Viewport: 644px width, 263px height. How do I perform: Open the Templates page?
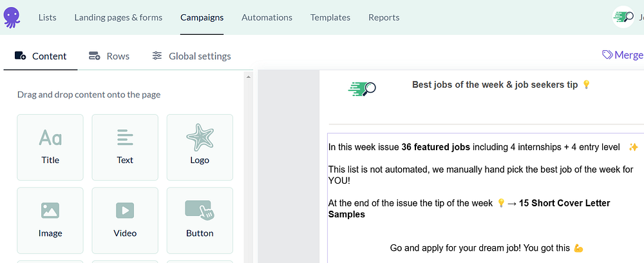(x=330, y=17)
